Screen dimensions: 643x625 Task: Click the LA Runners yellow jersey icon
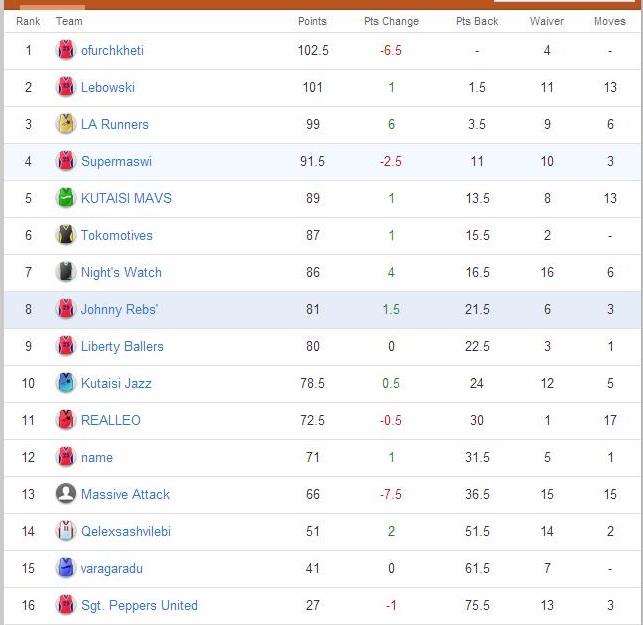pos(66,125)
